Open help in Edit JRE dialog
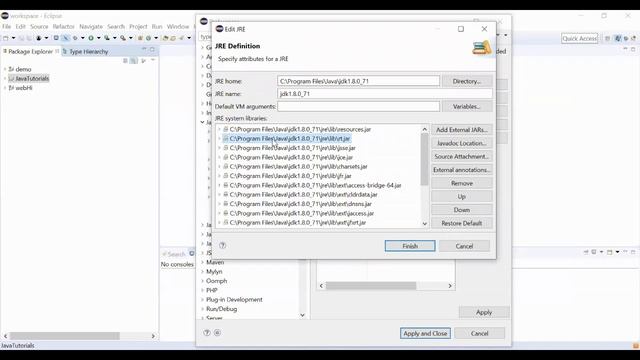The image size is (640, 360). [222, 245]
